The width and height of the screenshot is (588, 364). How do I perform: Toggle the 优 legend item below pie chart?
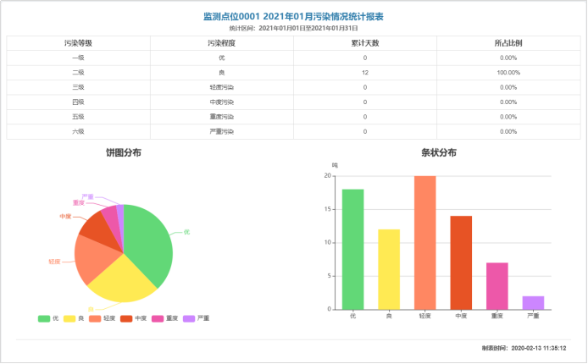coord(48,318)
